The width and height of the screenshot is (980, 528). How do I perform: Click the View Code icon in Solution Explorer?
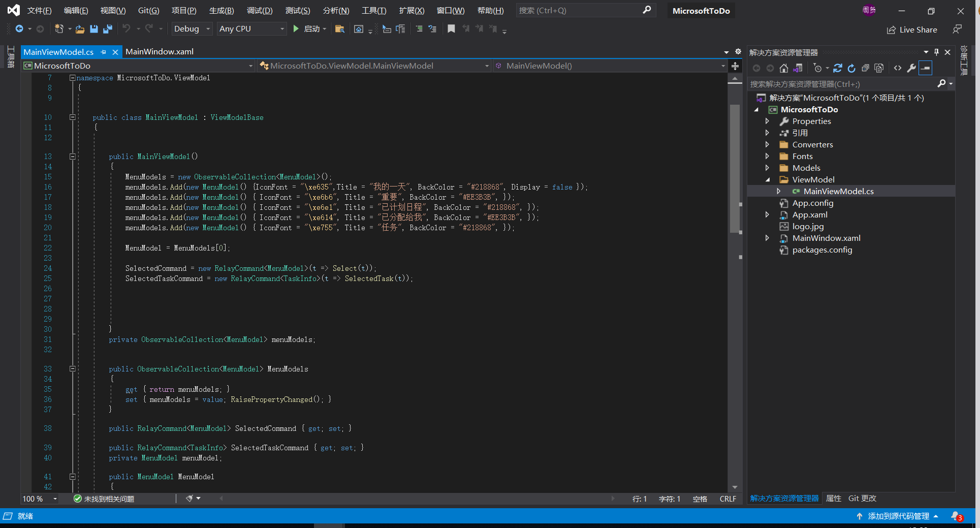pyautogui.click(x=897, y=68)
